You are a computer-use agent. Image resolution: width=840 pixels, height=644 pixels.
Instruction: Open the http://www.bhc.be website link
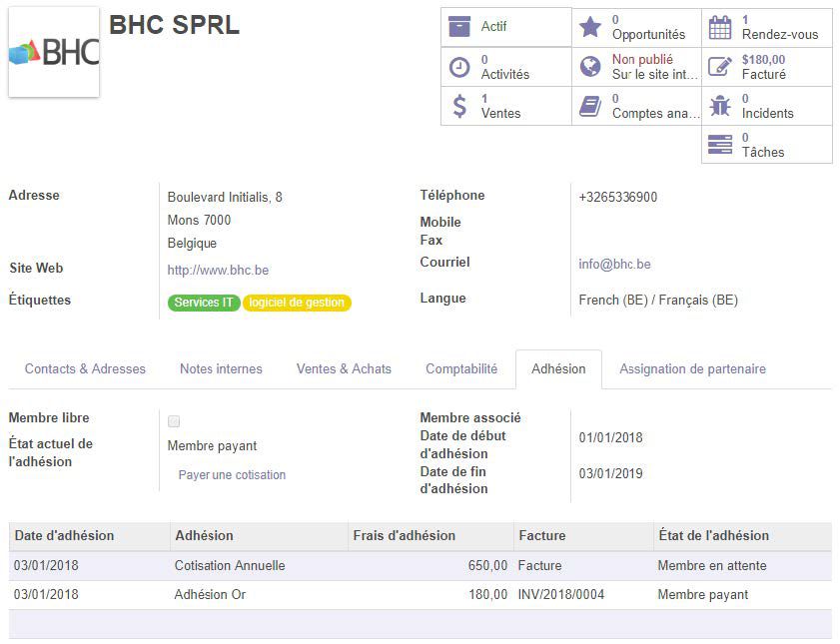click(218, 270)
